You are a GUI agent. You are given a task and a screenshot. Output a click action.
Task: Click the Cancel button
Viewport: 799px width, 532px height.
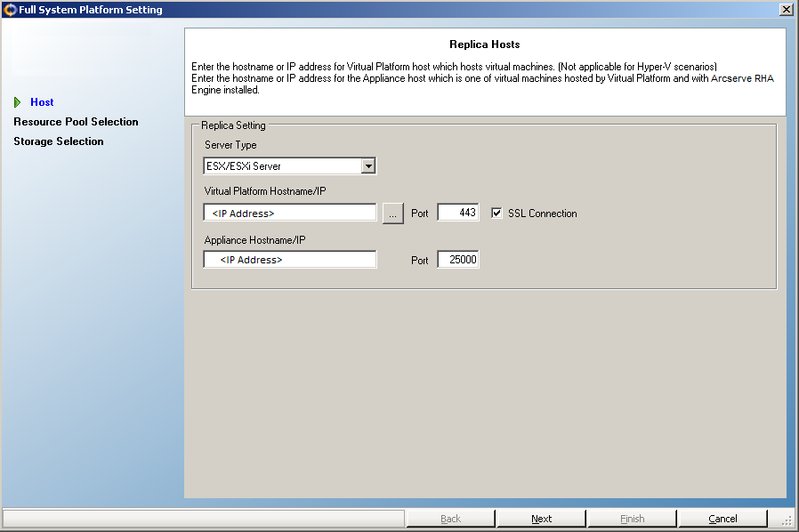(722, 519)
